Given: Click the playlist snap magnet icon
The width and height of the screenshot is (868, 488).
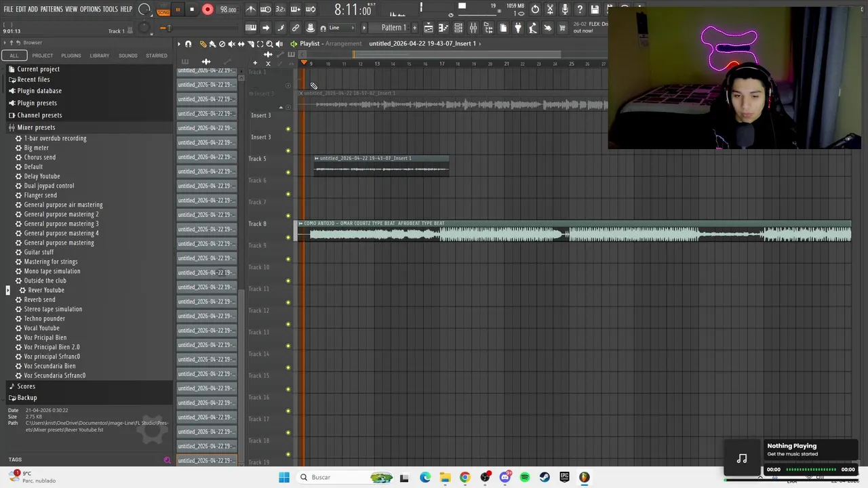Looking at the screenshot, I should [189, 43].
